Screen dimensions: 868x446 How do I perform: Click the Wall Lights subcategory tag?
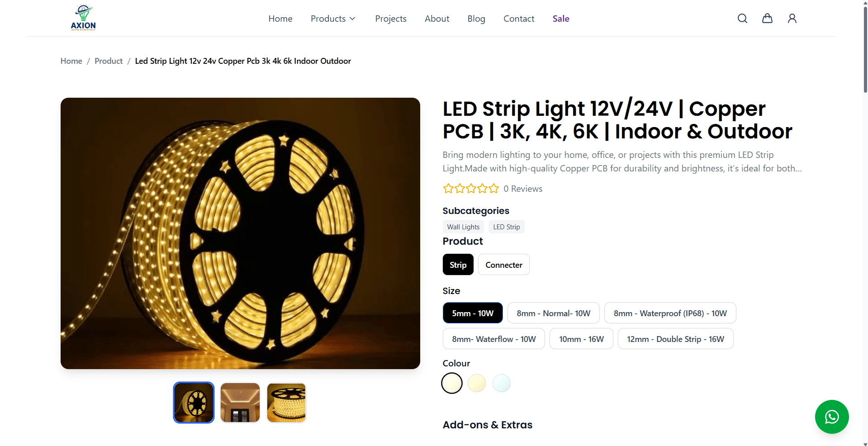(x=463, y=227)
